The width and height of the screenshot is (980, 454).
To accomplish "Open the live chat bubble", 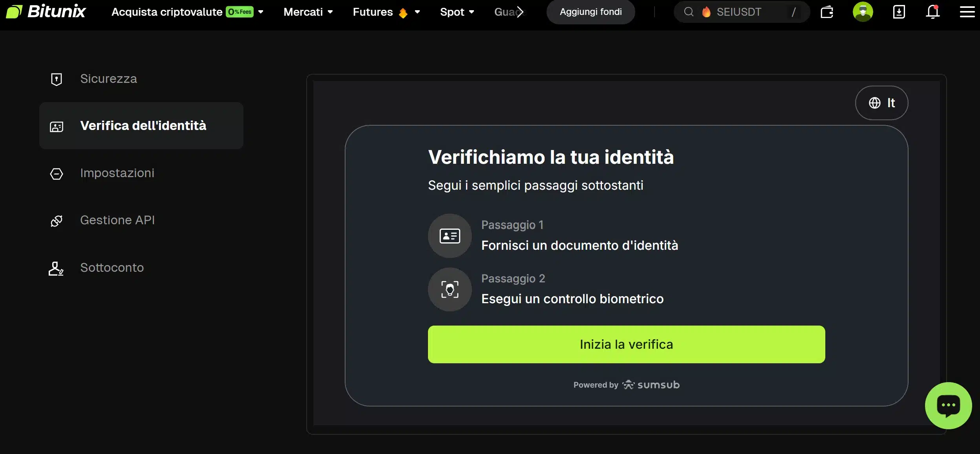I will (948, 405).
